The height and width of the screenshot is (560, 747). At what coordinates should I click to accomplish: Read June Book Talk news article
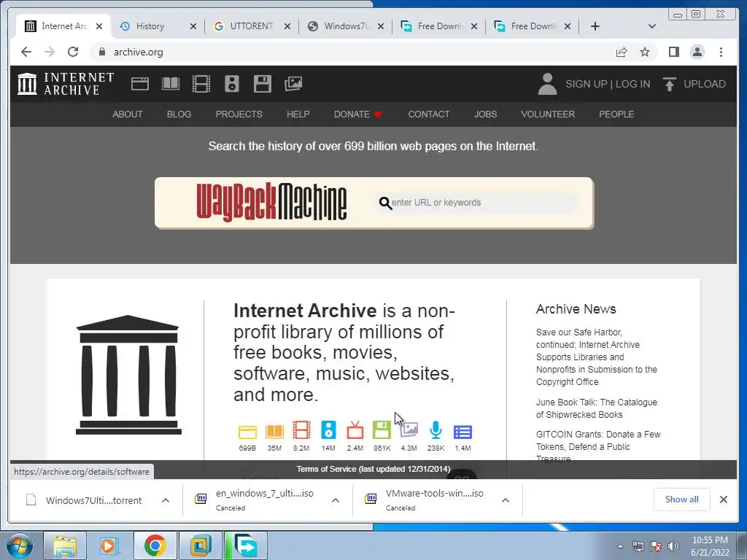(597, 408)
